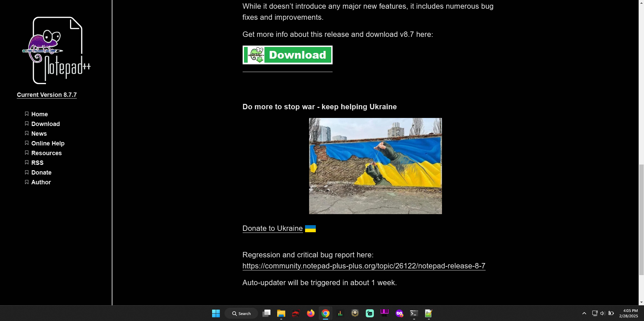Open the Current Version 8.7.7 link

pos(47,95)
